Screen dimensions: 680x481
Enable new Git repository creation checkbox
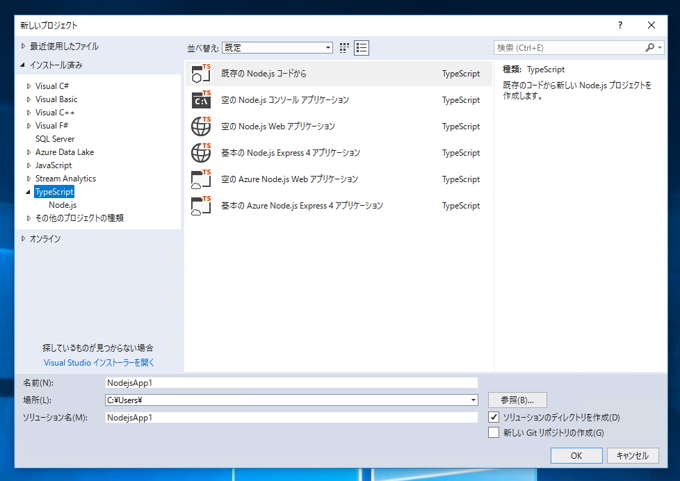coord(494,432)
